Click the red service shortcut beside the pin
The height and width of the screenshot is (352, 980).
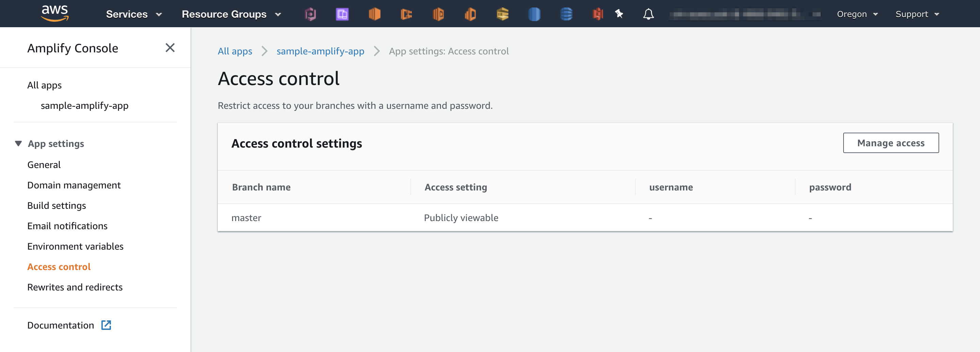[597, 14]
